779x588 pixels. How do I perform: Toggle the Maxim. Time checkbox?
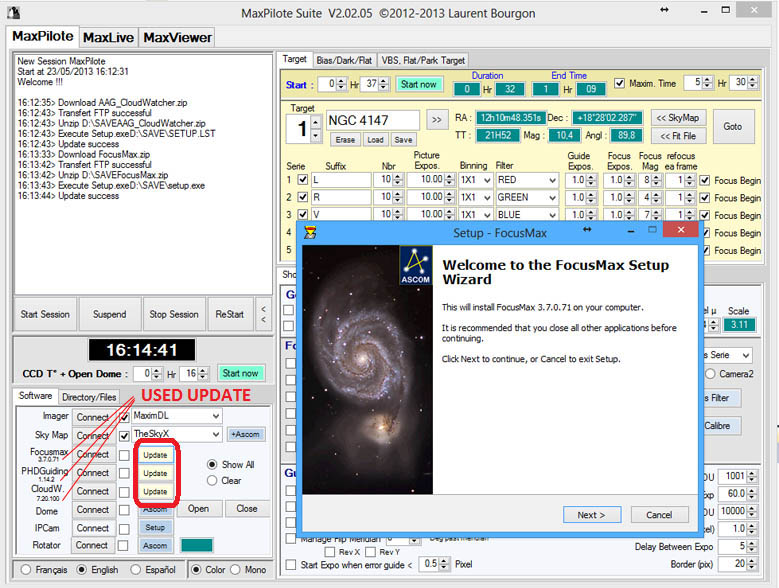(619, 83)
